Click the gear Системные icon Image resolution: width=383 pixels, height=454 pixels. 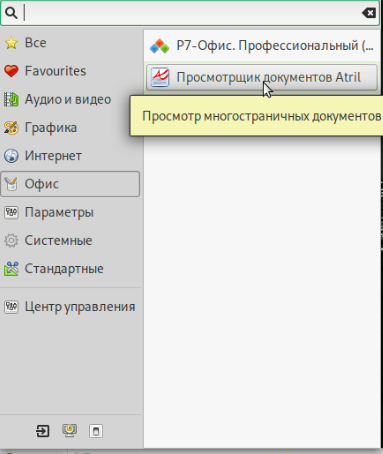(11, 240)
